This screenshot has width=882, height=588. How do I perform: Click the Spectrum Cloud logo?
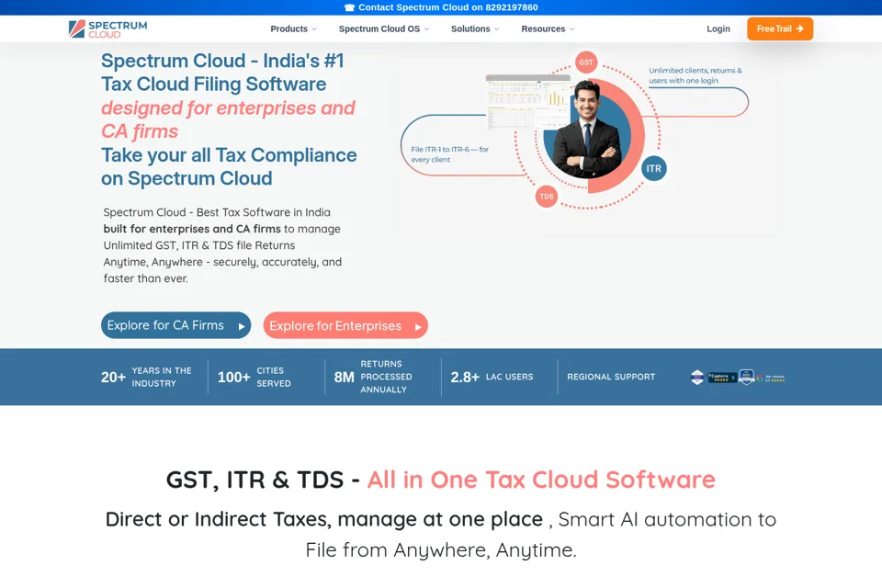[x=108, y=29]
